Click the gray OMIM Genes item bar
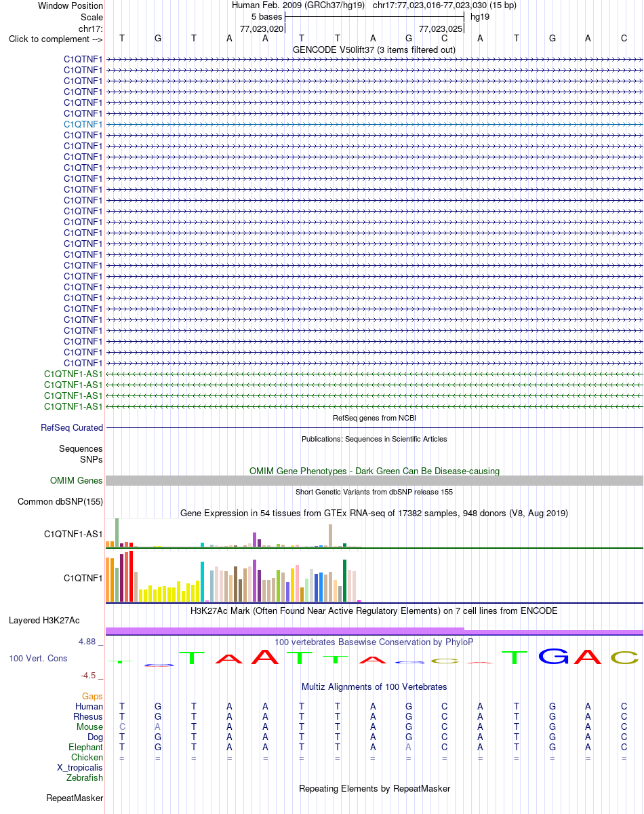 [374, 480]
